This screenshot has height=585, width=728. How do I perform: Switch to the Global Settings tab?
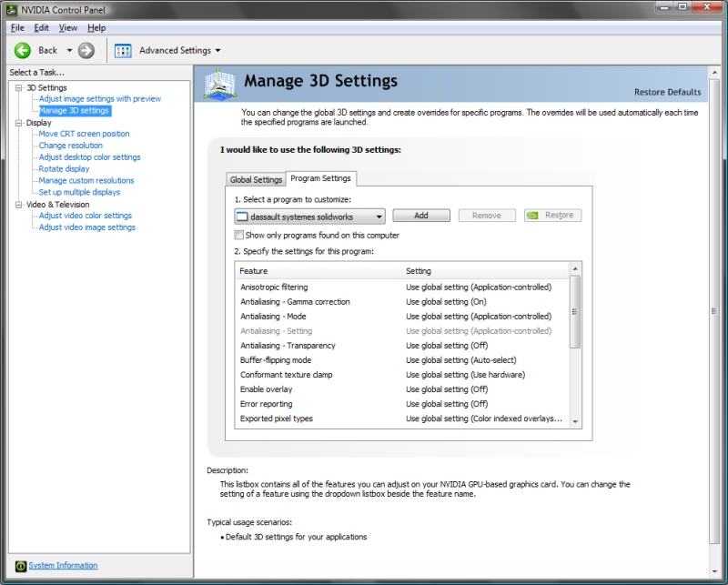[256, 179]
